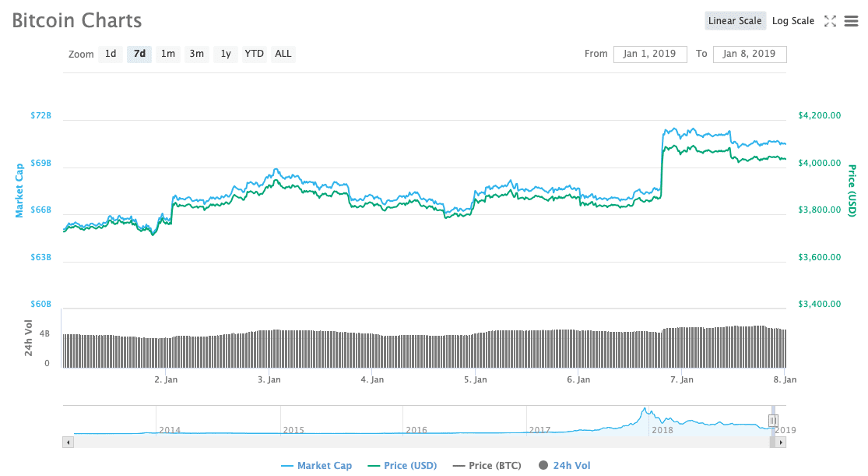Click the Price (USD) vertical axis title
This screenshot has height=476, width=868.
(852, 191)
